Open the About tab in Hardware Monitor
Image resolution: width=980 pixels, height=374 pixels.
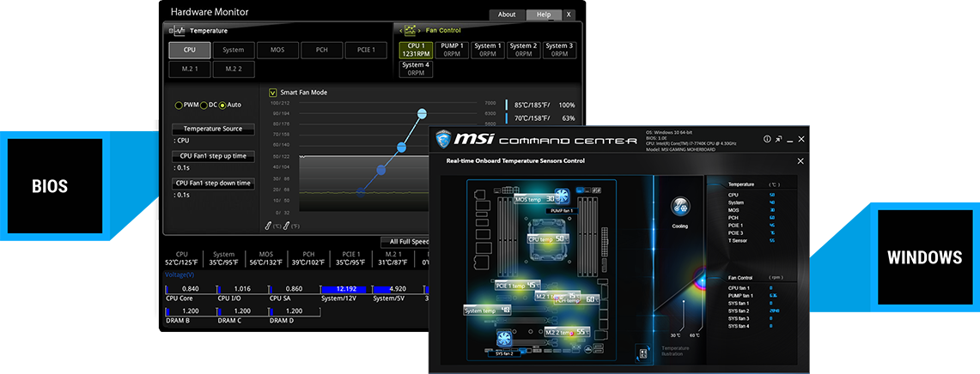507,15
